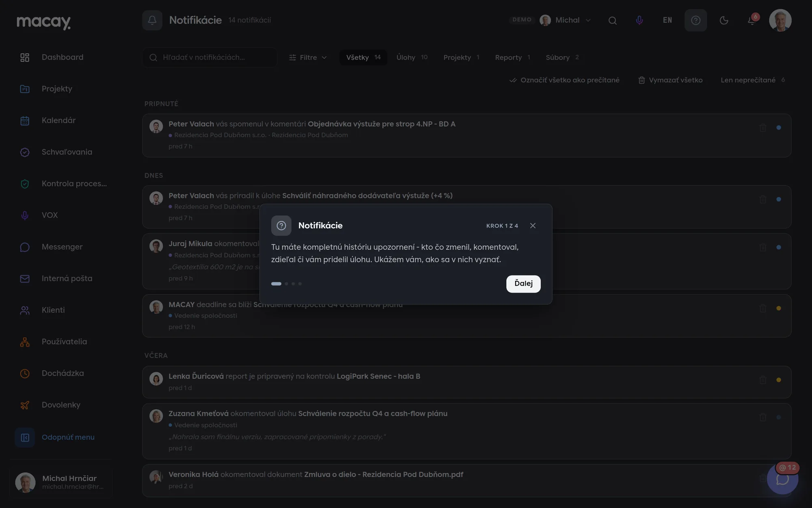Image resolution: width=812 pixels, height=508 pixels.
Task: Open Klienti section
Action: pos(61,310)
